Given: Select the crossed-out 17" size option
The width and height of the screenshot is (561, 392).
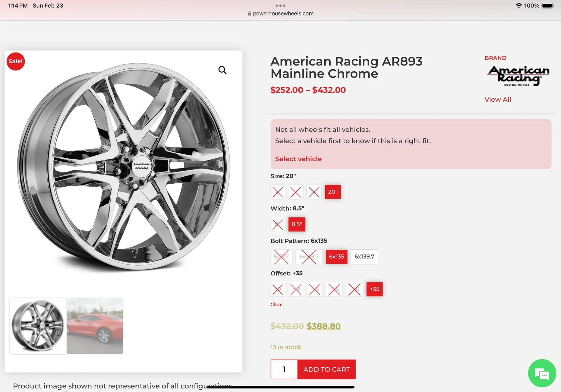Looking at the screenshot, I should (296, 192).
